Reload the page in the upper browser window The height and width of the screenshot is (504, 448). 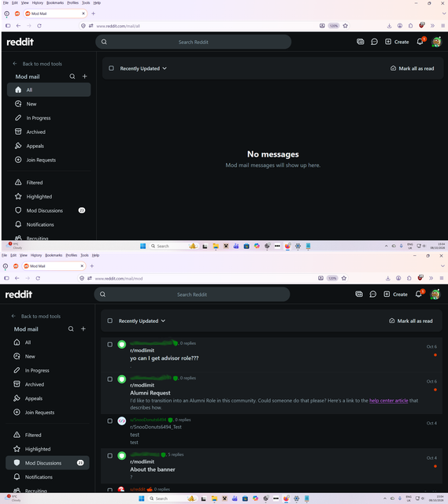39,26
